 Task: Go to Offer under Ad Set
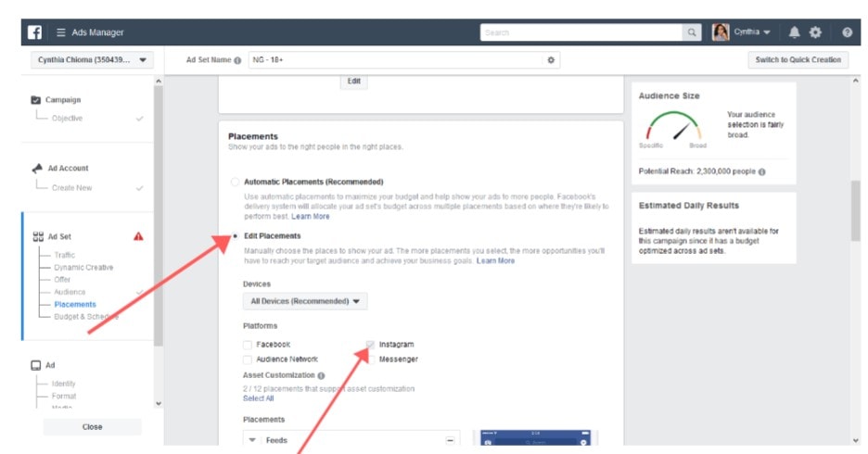62,279
